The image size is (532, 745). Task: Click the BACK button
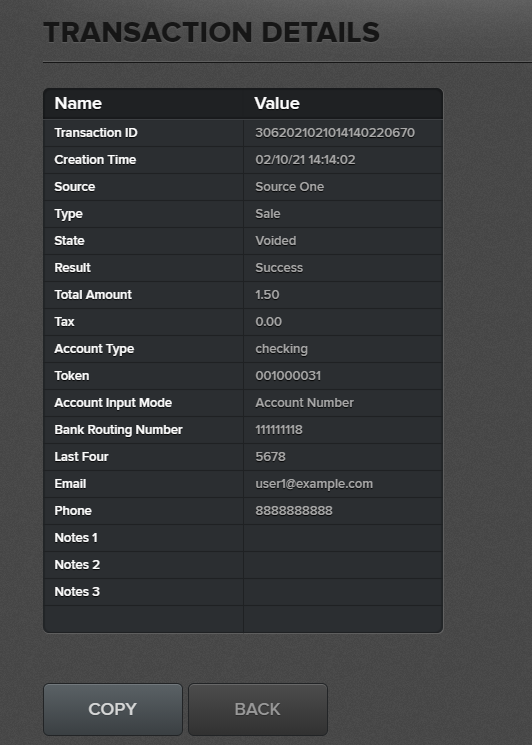coord(258,709)
